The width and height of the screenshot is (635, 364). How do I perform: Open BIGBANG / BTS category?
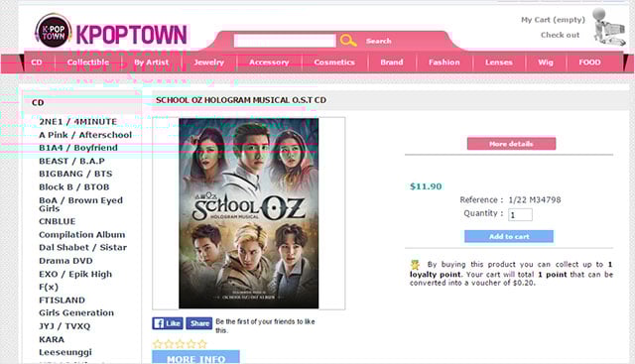pos(75,174)
